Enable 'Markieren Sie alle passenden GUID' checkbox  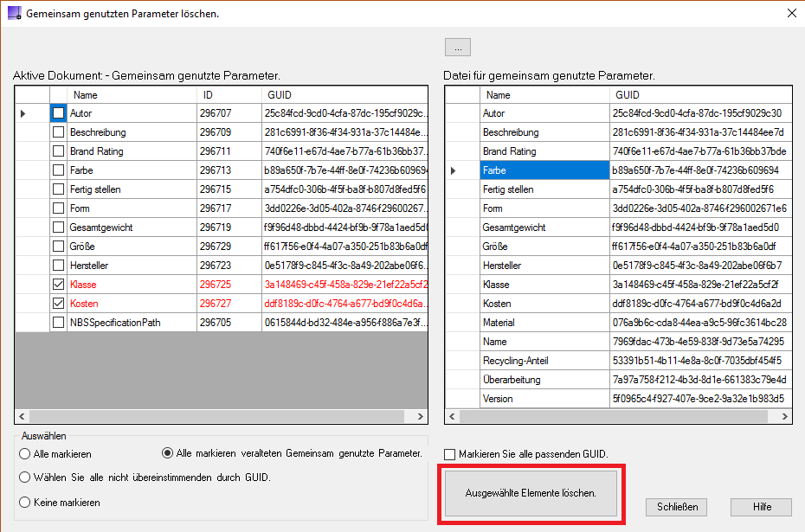pos(450,454)
